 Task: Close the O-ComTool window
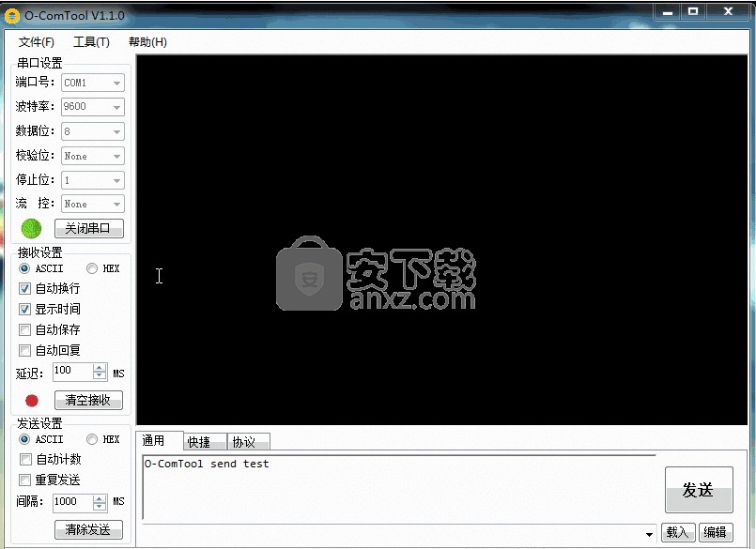728,11
